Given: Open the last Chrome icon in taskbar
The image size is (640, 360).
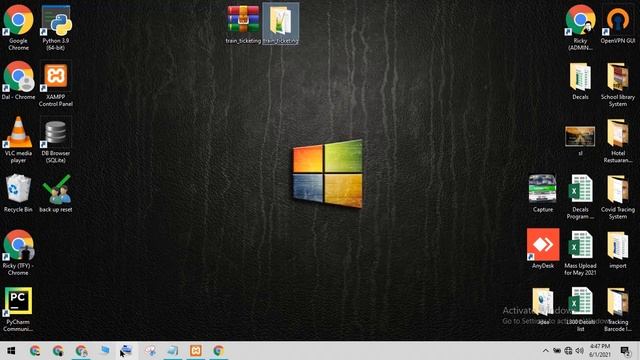Looking at the screenshot, I should tap(218, 351).
